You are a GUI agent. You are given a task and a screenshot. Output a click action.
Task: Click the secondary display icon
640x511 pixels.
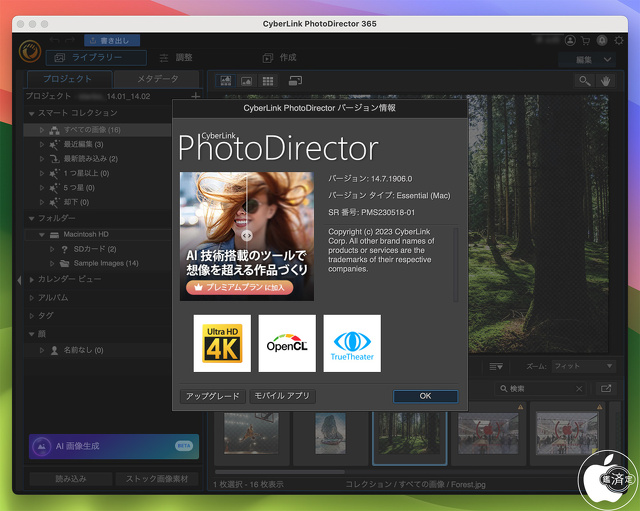click(295, 81)
